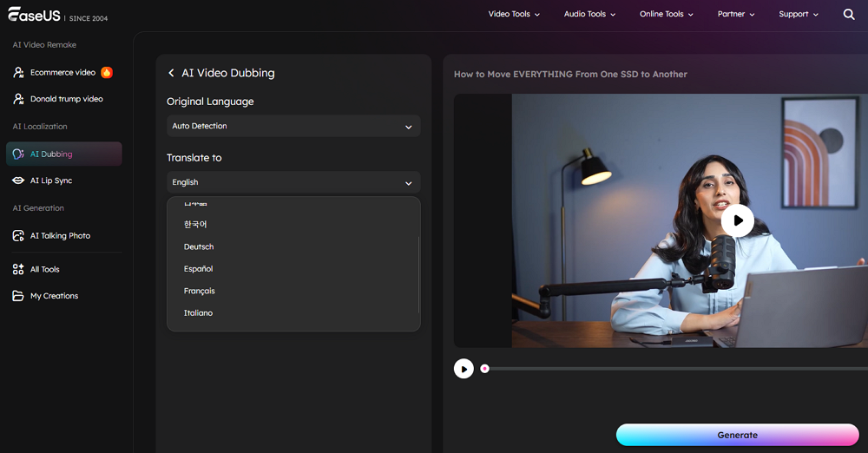Choose Deutsch from language list
This screenshot has height=453, width=868.
pyautogui.click(x=199, y=247)
